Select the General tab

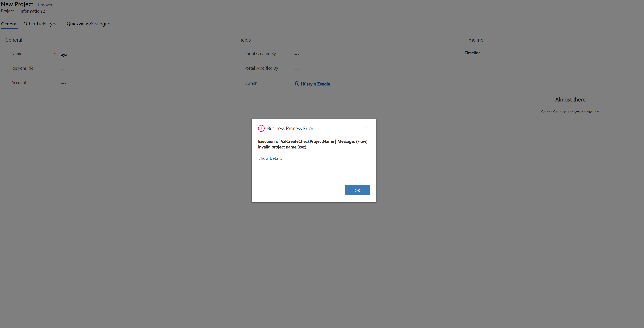tap(9, 24)
